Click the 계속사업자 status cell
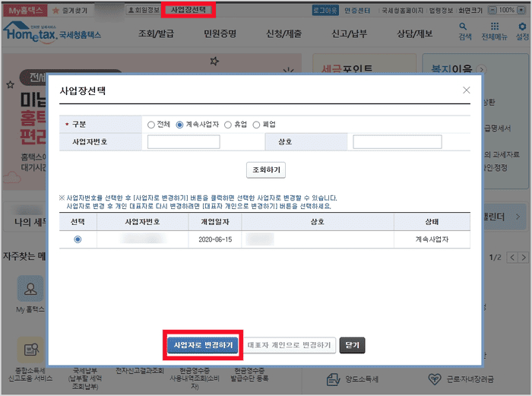Viewport: 532px width, 396px height. [x=432, y=239]
